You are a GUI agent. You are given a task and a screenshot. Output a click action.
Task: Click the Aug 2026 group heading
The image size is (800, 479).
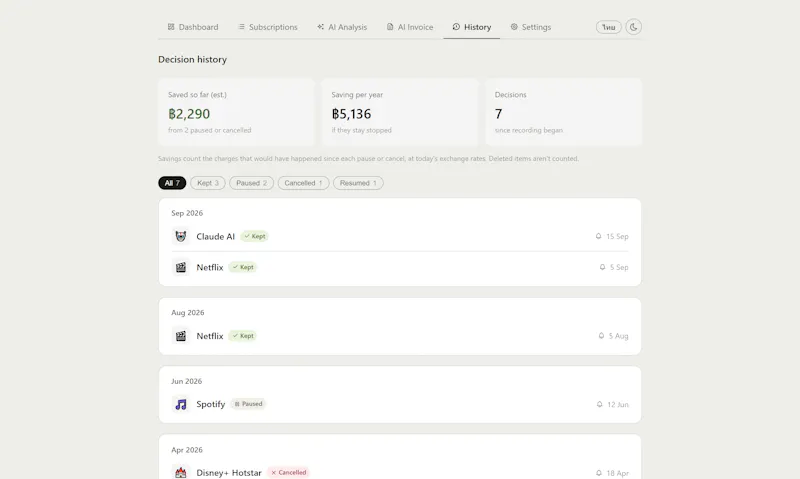[188, 313]
